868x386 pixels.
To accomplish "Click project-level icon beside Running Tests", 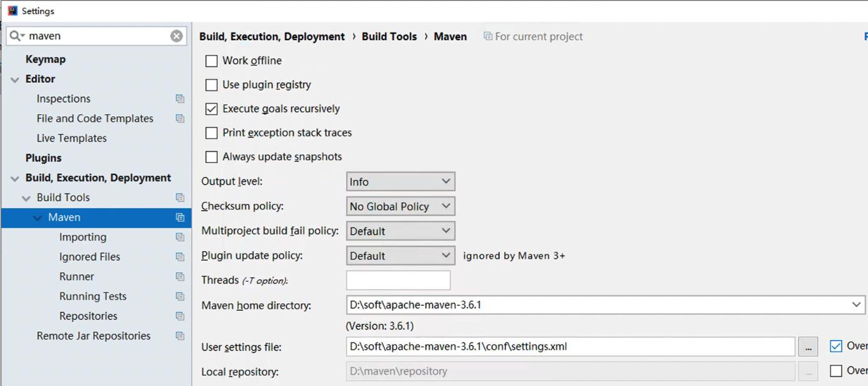I will click(180, 296).
